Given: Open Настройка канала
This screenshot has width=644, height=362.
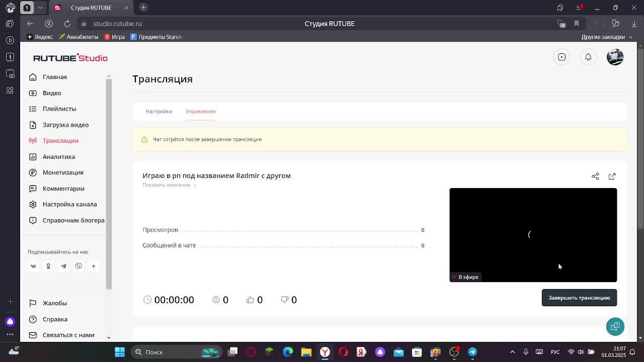Looking at the screenshot, I should pos(69,204).
